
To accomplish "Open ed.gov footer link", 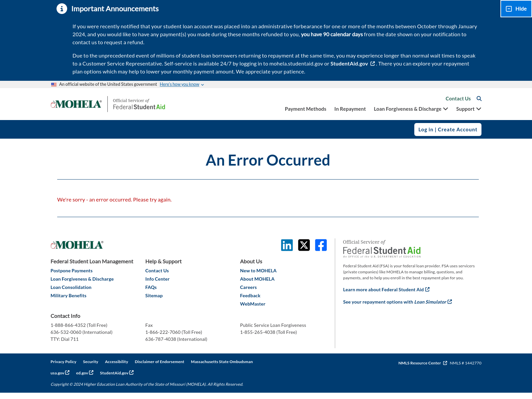I will coord(85,373).
